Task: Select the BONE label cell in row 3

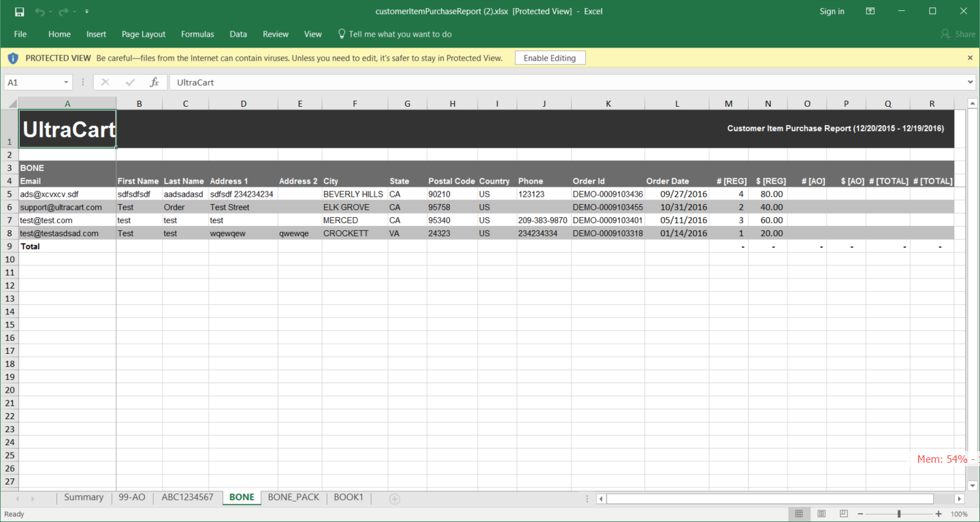Action: [67, 168]
